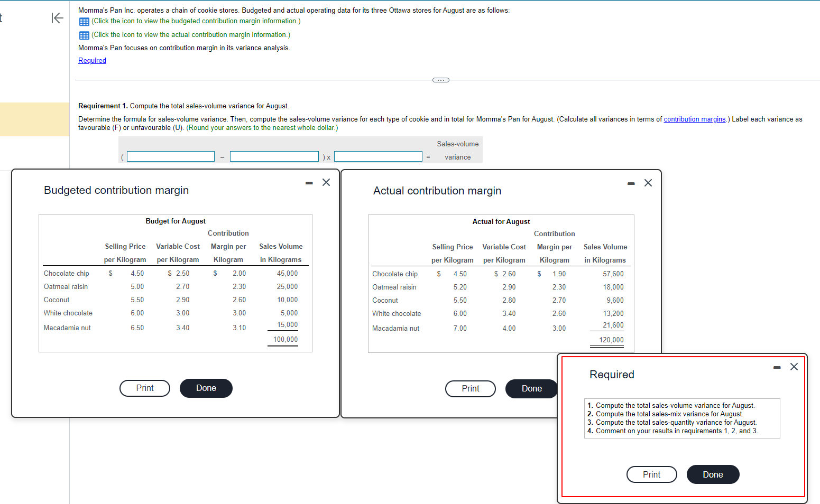Image resolution: width=820 pixels, height=504 pixels.
Task: Minimize the Required dialog
Action: (x=777, y=367)
